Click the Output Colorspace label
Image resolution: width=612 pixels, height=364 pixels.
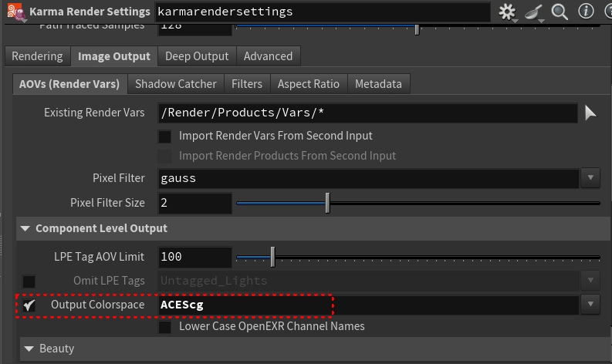97,305
